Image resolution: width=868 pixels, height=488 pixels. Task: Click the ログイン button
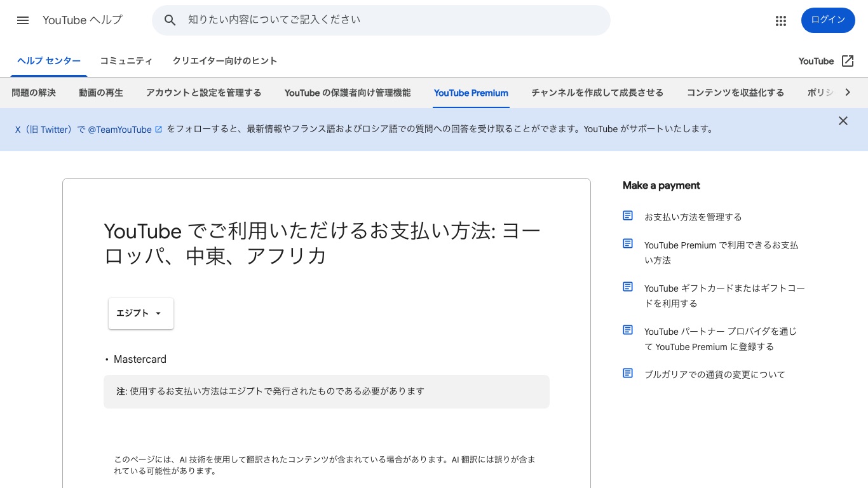click(828, 20)
